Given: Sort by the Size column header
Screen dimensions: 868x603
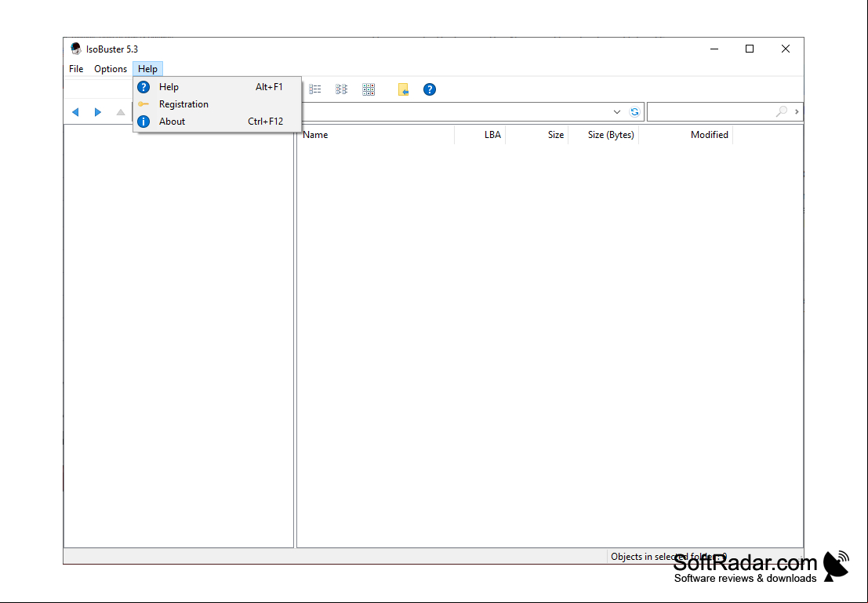Looking at the screenshot, I should [537, 135].
